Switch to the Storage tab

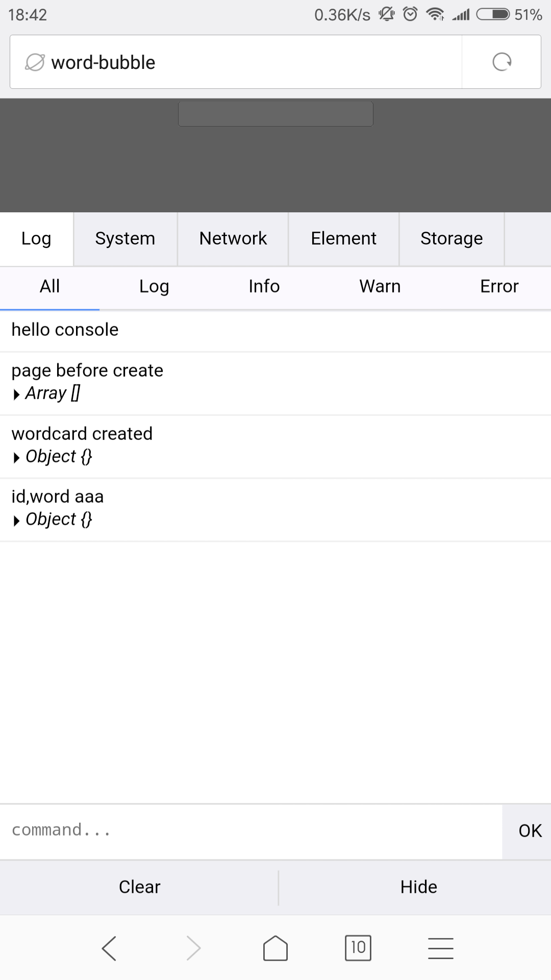coord(452,238)
